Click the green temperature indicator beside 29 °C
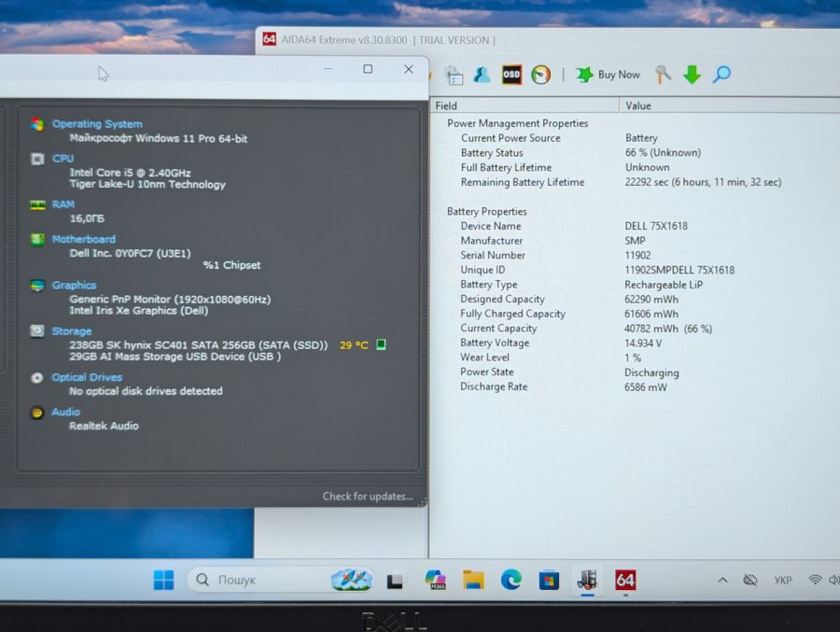Screen dimensions: 840x632 381,344
